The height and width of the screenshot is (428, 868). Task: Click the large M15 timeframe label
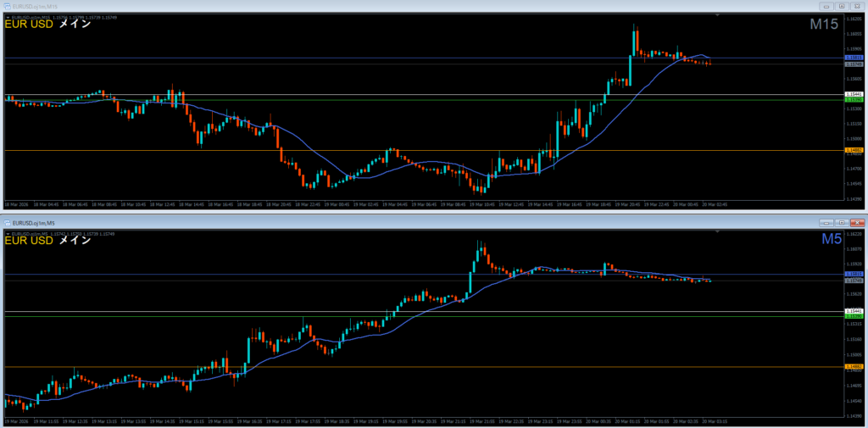pyautogui.click(x=826, y=24)
